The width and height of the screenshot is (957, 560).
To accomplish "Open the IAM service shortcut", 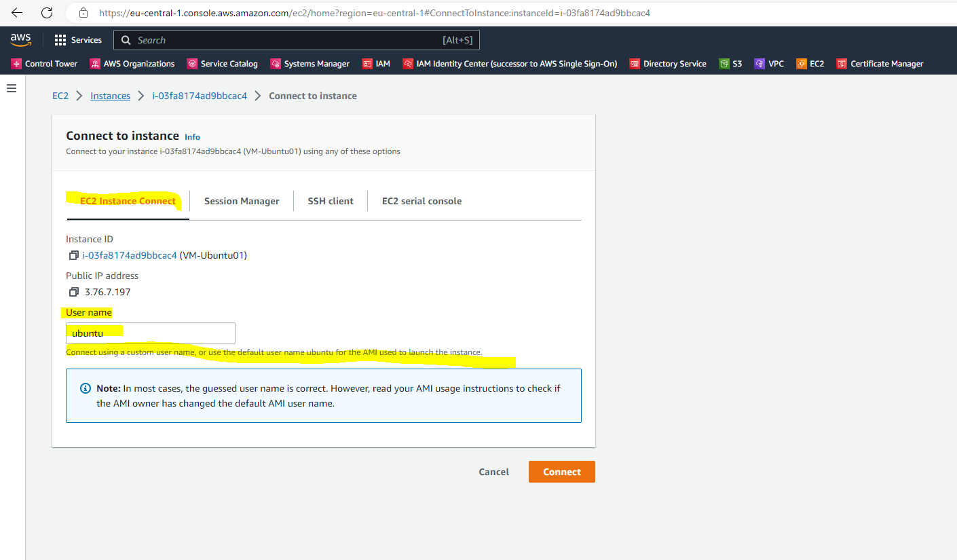I will click(376, 63).
